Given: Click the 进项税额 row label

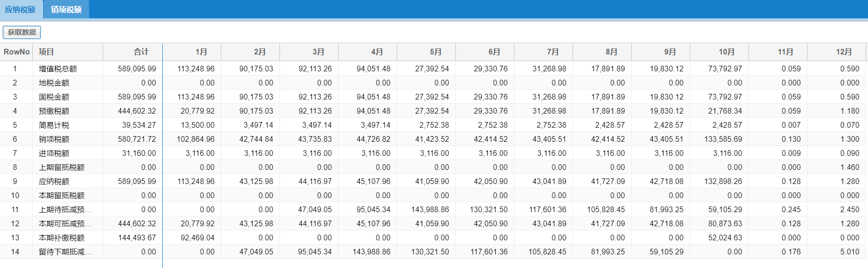Looking at the screenshot, I should [54, 153].
